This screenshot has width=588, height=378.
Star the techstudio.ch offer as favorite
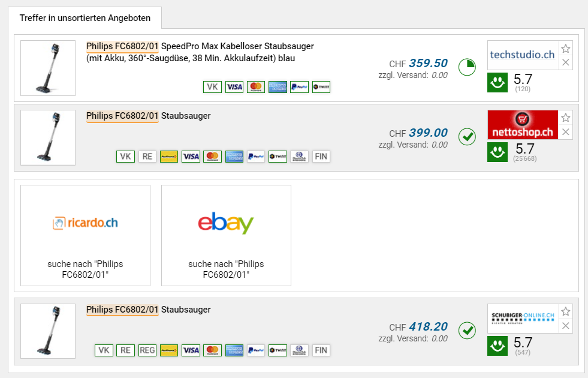coord(566,49)
